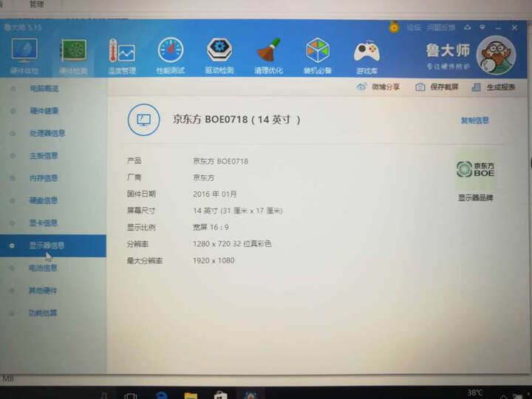Click resolution value 1280 x 720 32 位真彩色
The width and height of the screenshot is (532, 399).
pos(232,244)
